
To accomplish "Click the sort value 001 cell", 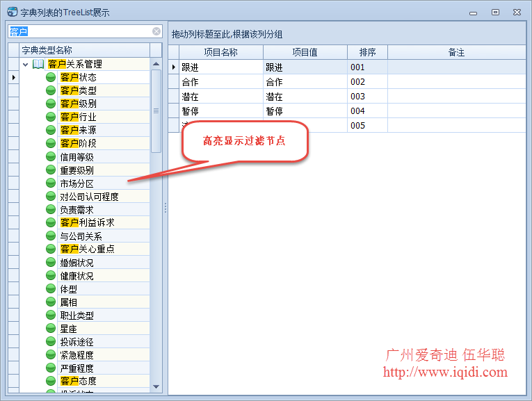I will click(x=367, y=67).
